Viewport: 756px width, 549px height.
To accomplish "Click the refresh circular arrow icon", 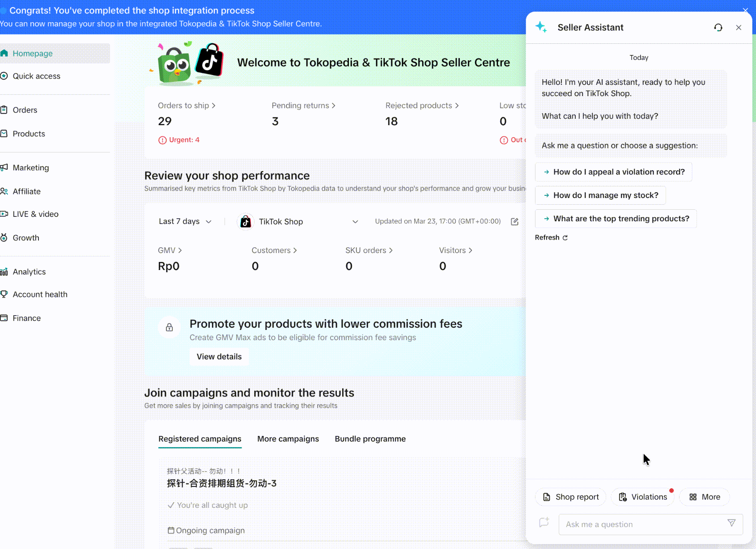I will pos(565,238).
